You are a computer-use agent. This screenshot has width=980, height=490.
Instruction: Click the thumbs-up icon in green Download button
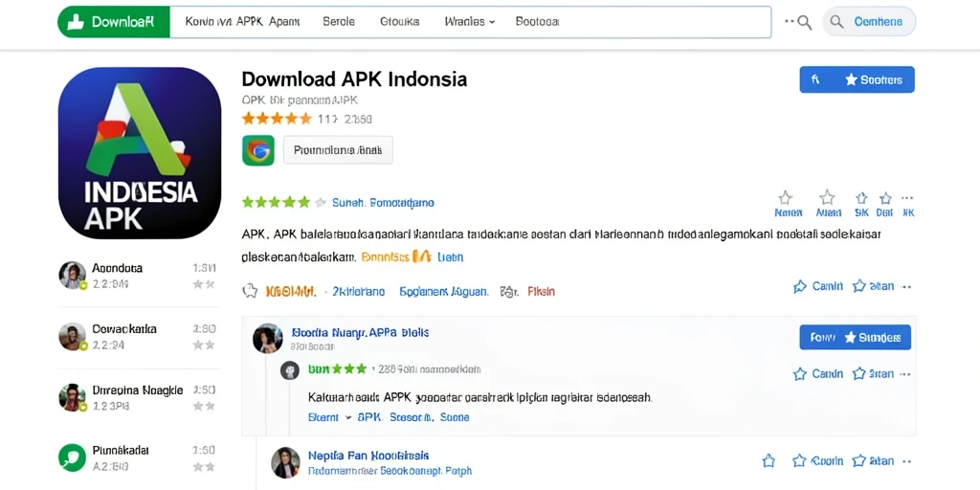75,23
